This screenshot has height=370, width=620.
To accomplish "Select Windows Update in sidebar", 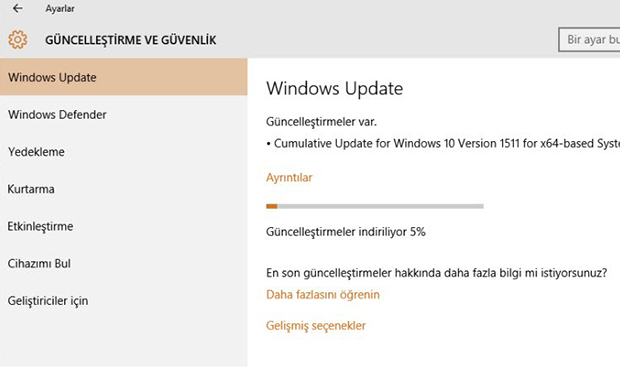I will point(124,77).
